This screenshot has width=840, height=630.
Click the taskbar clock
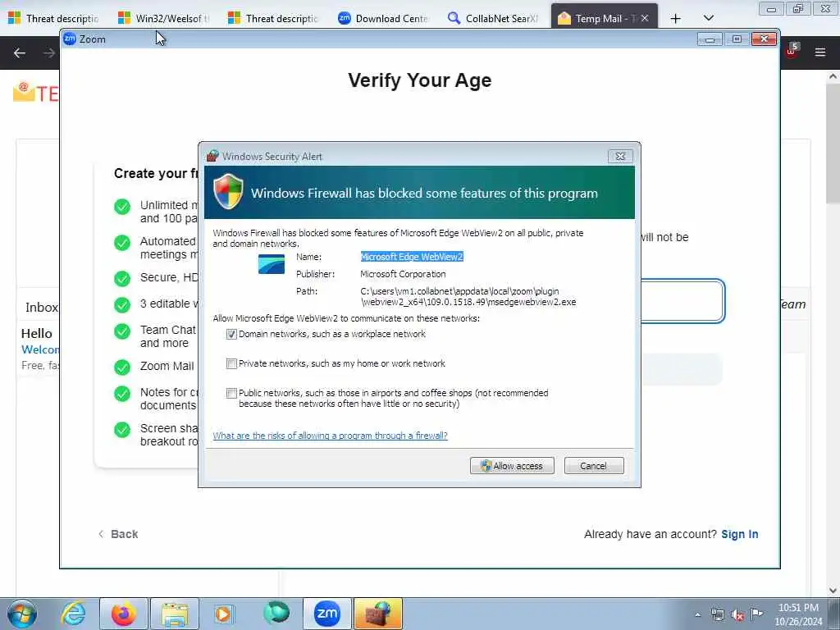pyautogui.click(x=798, y=614)
